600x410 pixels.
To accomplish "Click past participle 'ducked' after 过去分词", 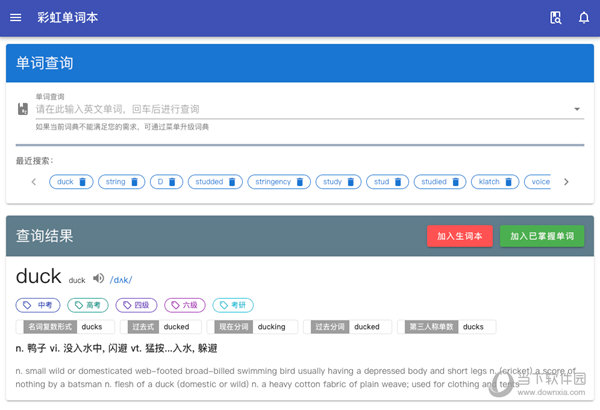I will click(x=367, y=327).
